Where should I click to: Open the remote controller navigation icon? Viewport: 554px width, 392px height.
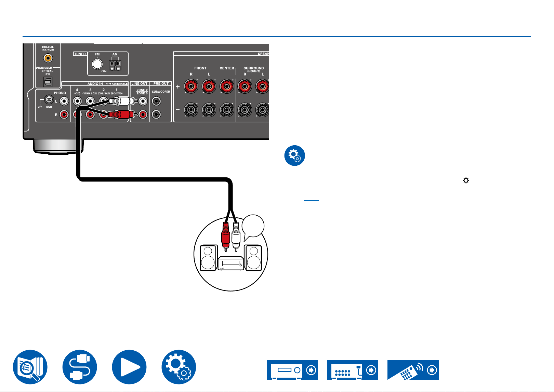413,370
